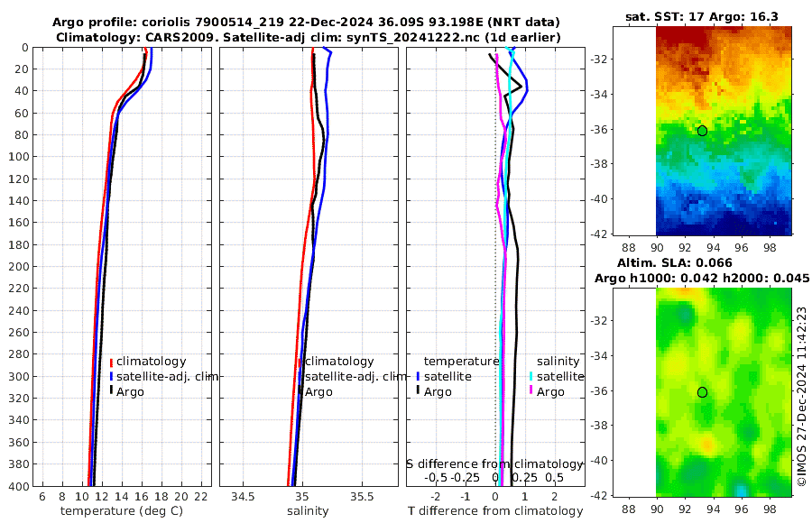
Task: Click the 'Altim. SLA: 0.066' title
Action: click(674, 262)
